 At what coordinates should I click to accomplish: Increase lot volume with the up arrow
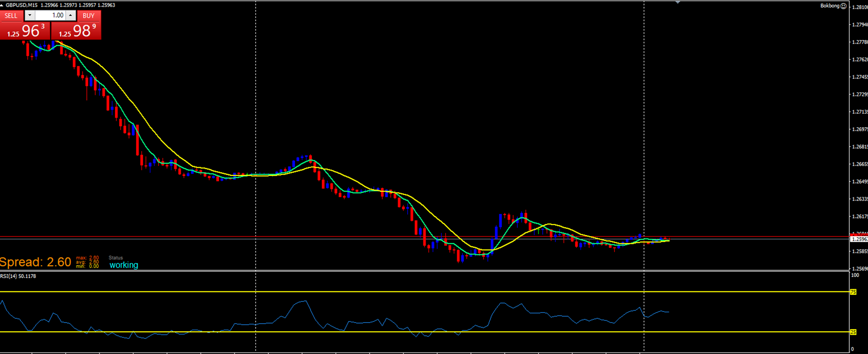click(71, 15)
